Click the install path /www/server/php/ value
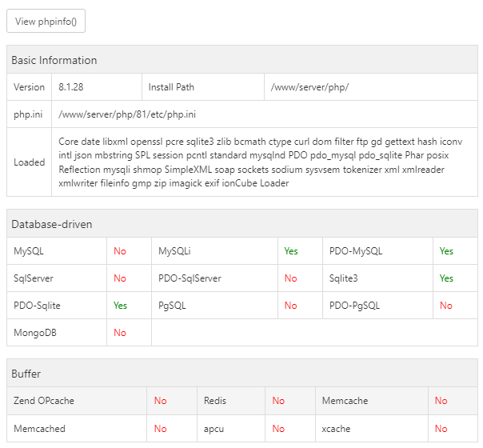483x448 pixels. [x=309, y=87]
